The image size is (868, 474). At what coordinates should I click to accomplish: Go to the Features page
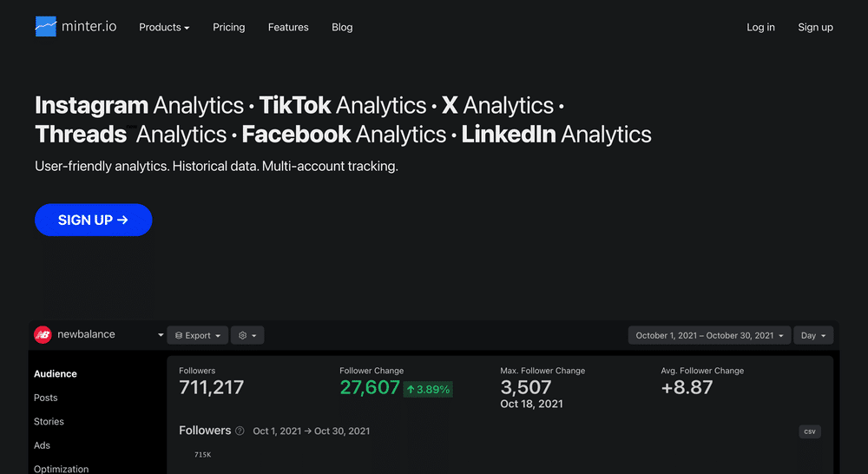click(x=288, y=27)
